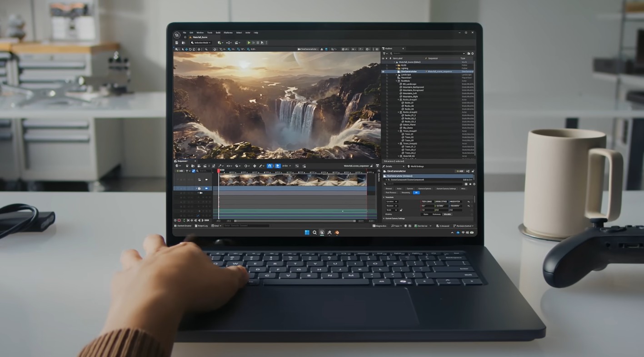Click the Save icon in main toolbar
Image resolution: width=644 pixels, height=357 pixels.
pos(177,43)
